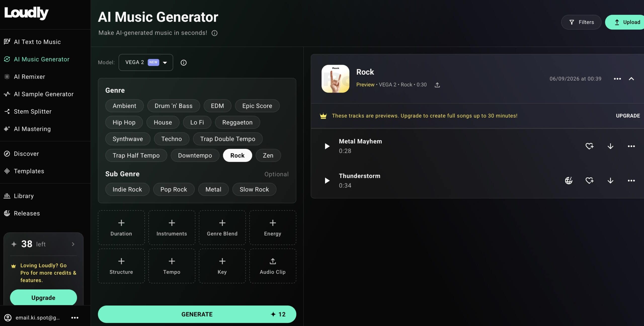Open the Structure option
This screenshot has width=644, height=326.
click(x=121, y=266)
